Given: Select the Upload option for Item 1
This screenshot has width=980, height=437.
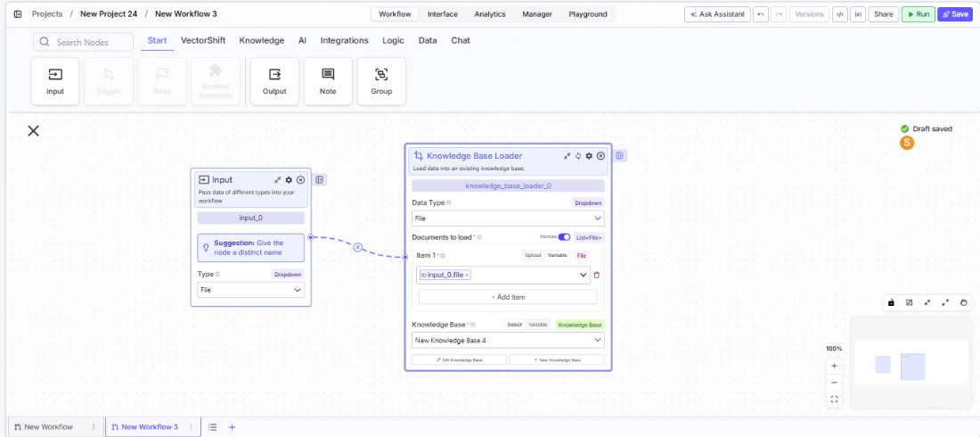Looking at the screenshot, I should pyautogui.click(x=533, y=255).
